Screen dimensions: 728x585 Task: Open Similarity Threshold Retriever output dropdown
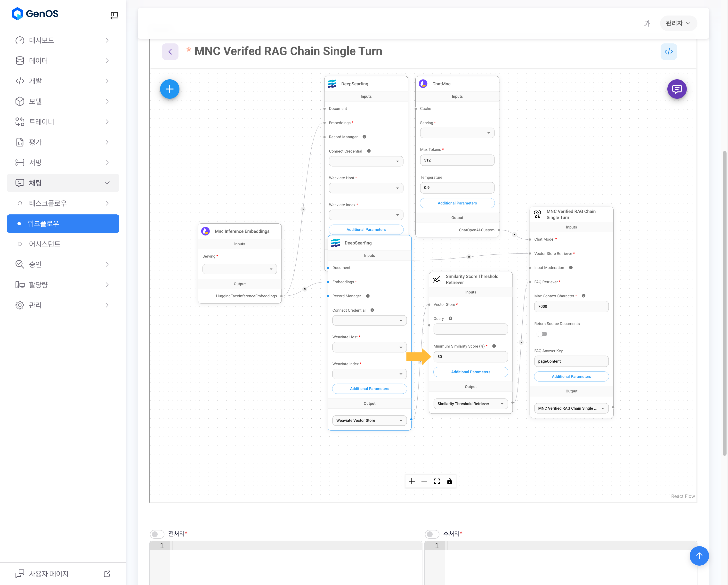pyautogui.click(x=470, y=404)
